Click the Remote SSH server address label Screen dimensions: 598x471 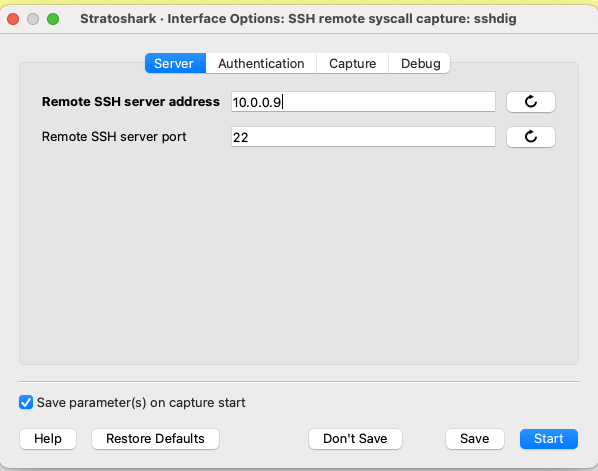[x=131, y=102]
